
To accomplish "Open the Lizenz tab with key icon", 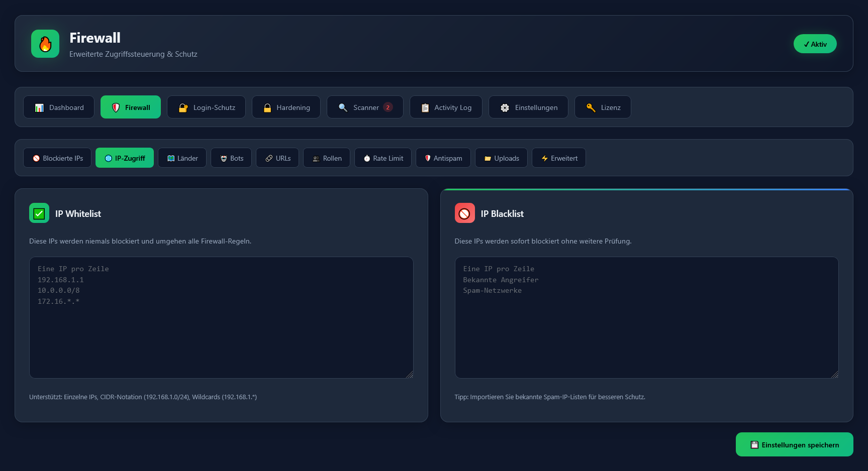I will pyautogui.click(x=603, y=107).
